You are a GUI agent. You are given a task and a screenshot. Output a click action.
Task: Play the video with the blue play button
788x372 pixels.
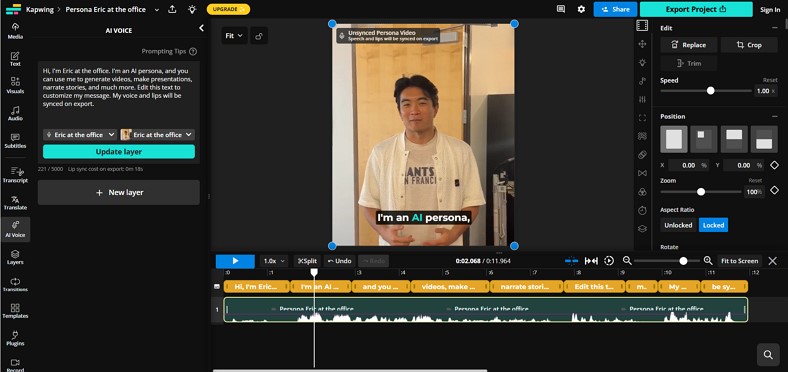tap(235, 261)
